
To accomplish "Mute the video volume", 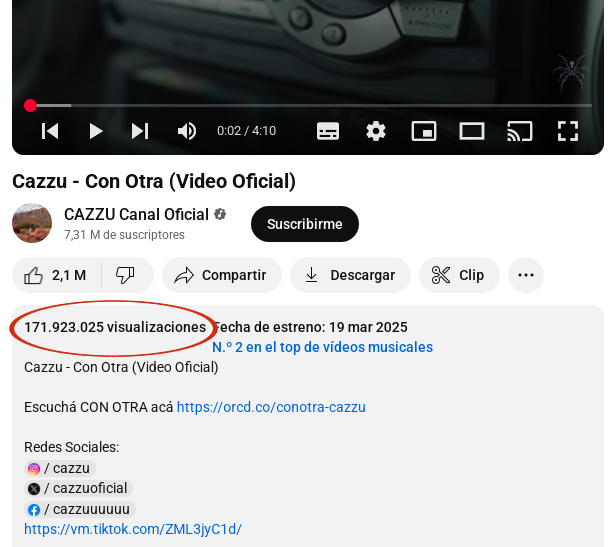I will click(186, 131).
